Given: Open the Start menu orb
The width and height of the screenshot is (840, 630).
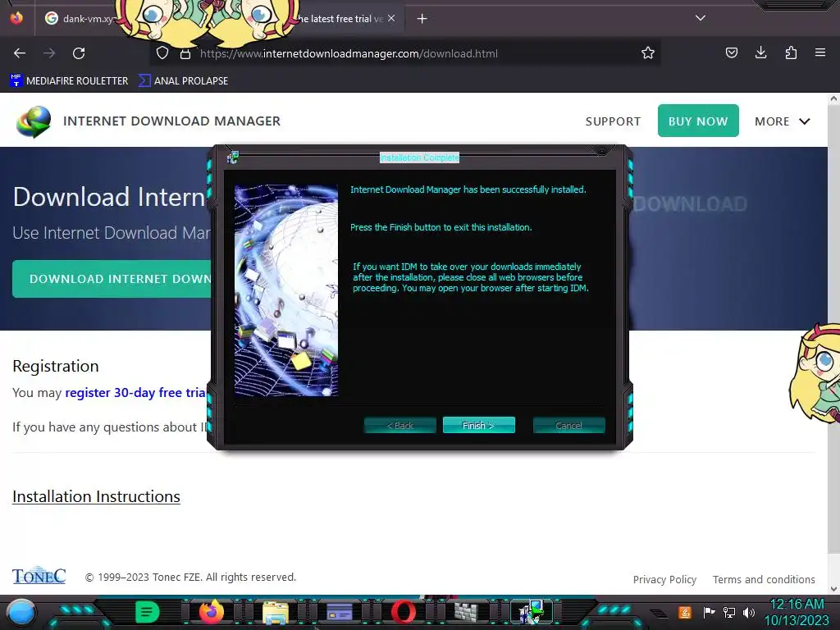Looking at the screenshot, I should (21, 613).
